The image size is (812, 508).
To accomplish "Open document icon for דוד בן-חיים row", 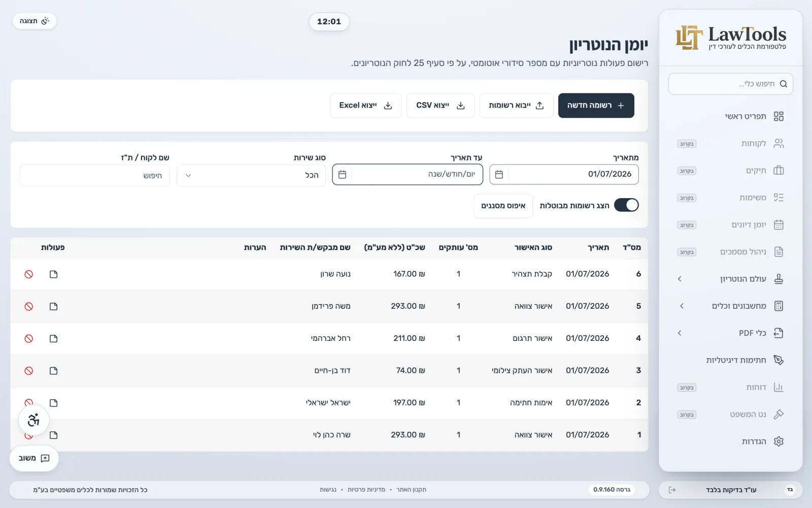I will tap(53, 371).
